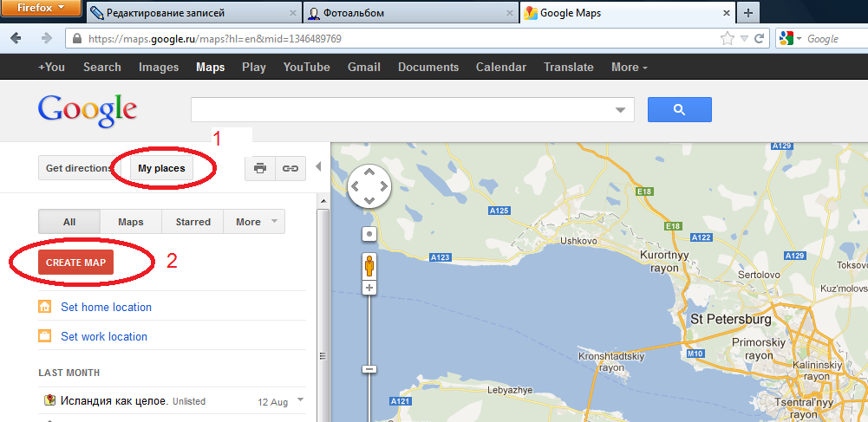The width and height of the screenshot is (868, 422).
Task: Click the map icon of Исландия как целое
Action: click(49, 399)
